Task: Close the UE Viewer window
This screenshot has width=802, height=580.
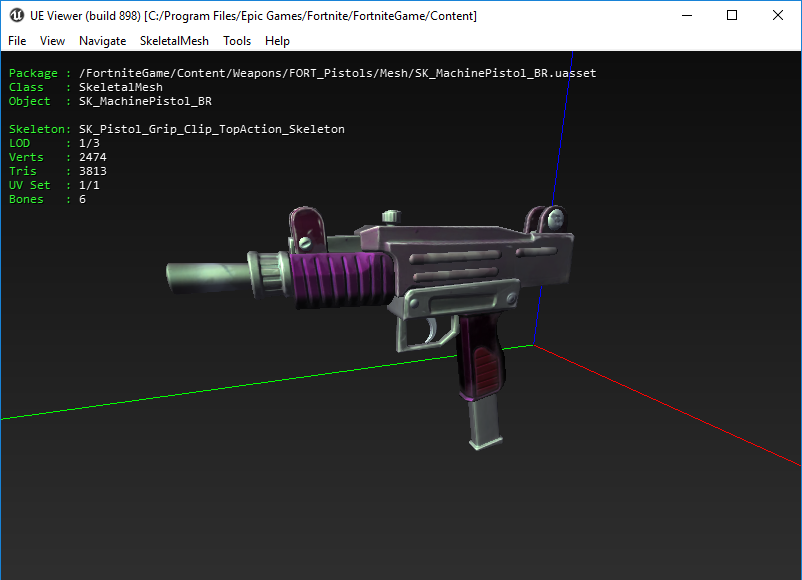Action: point(777,15)
